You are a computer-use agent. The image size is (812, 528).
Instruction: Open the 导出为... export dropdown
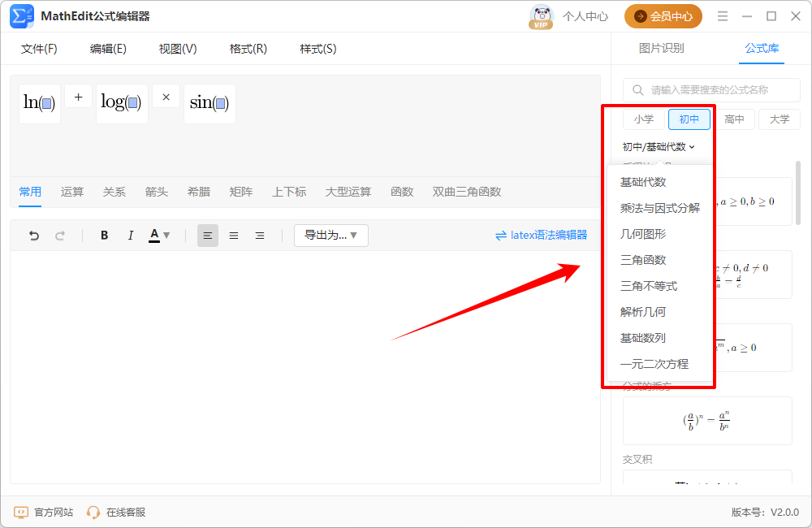331,236
